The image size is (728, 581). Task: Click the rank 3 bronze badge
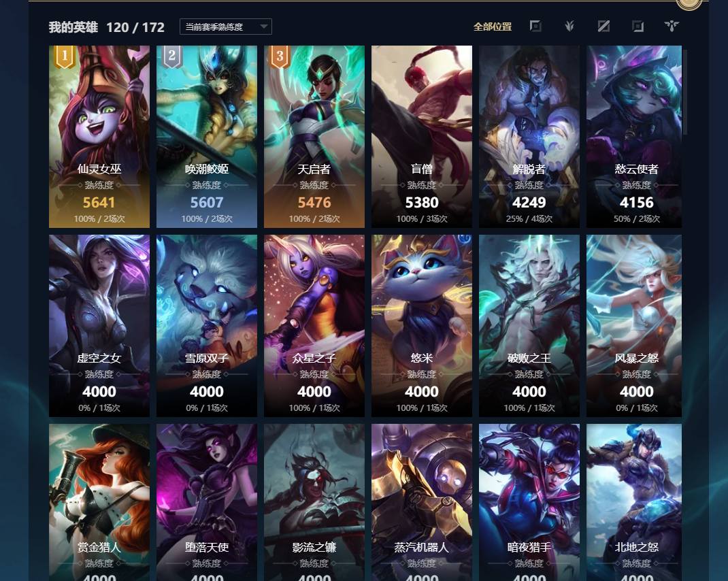tap(280, 56)
